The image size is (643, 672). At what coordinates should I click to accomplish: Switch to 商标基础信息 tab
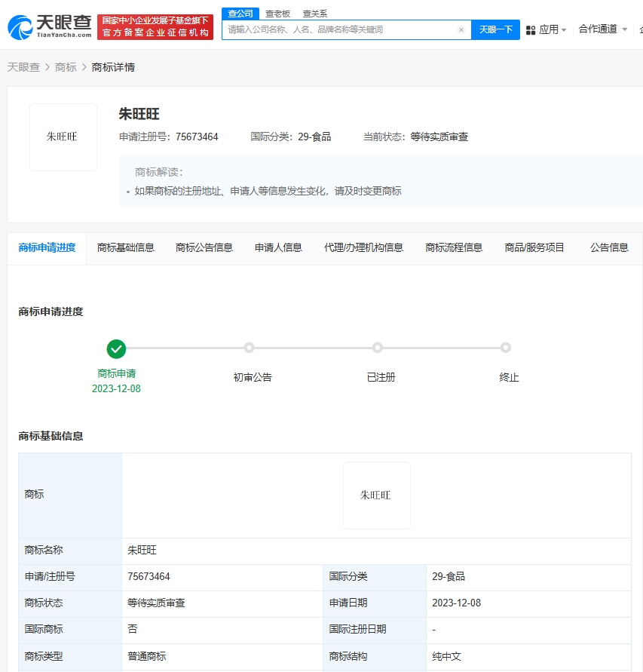[x=126, y=247]
